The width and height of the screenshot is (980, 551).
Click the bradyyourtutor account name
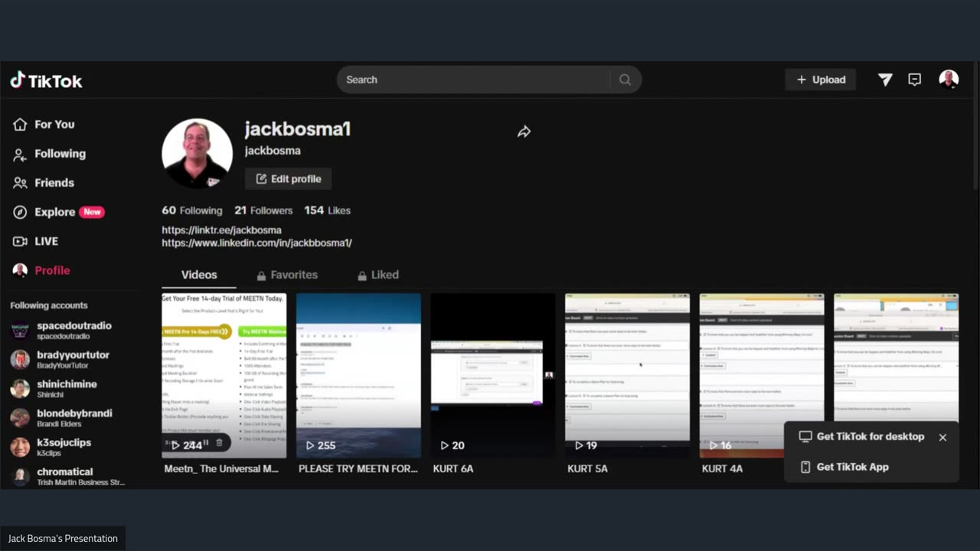[73, 354]
